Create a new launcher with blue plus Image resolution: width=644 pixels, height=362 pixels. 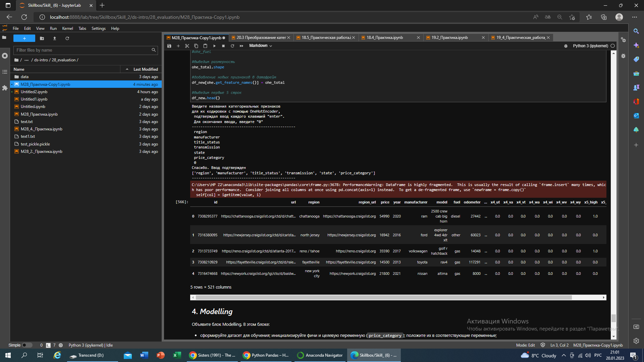(24, 38)
